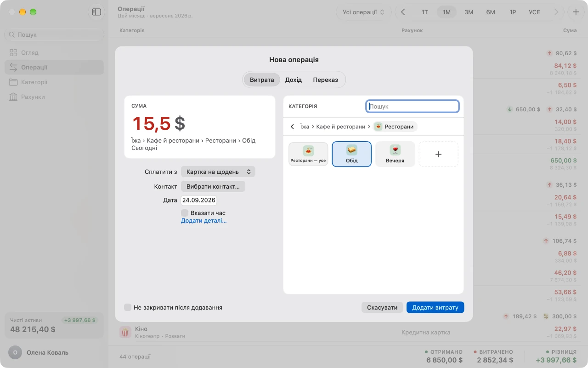
Task: Click the Кафе й ресторани breadcrumb
Action: [x=341, y=126]
